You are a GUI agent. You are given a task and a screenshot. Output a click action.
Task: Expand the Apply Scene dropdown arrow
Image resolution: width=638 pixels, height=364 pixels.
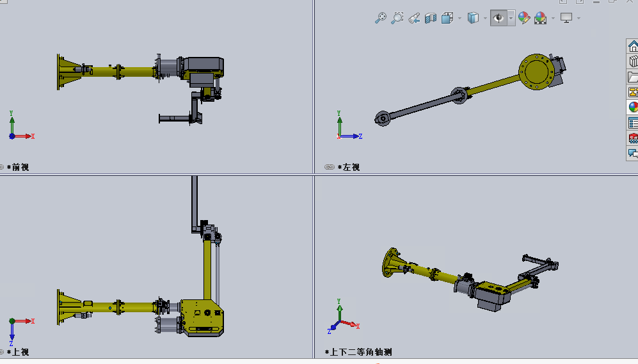pos(553,19)
